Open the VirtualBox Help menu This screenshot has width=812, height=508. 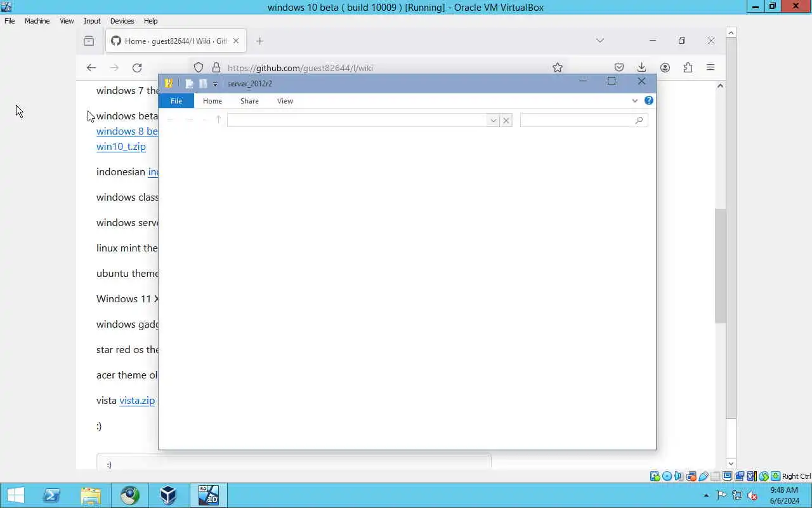(150, 21)
